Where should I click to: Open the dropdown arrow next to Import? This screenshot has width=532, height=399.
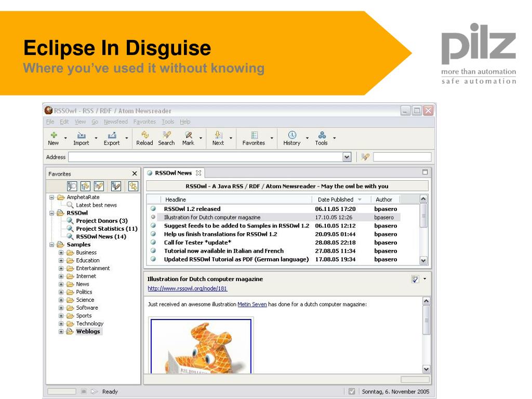coord(96,138)
